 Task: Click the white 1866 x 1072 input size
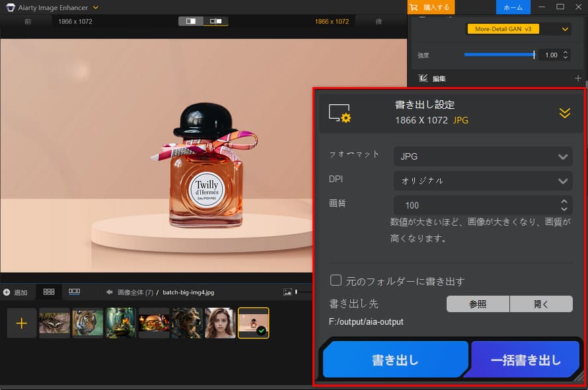click(x=75, y=21)
